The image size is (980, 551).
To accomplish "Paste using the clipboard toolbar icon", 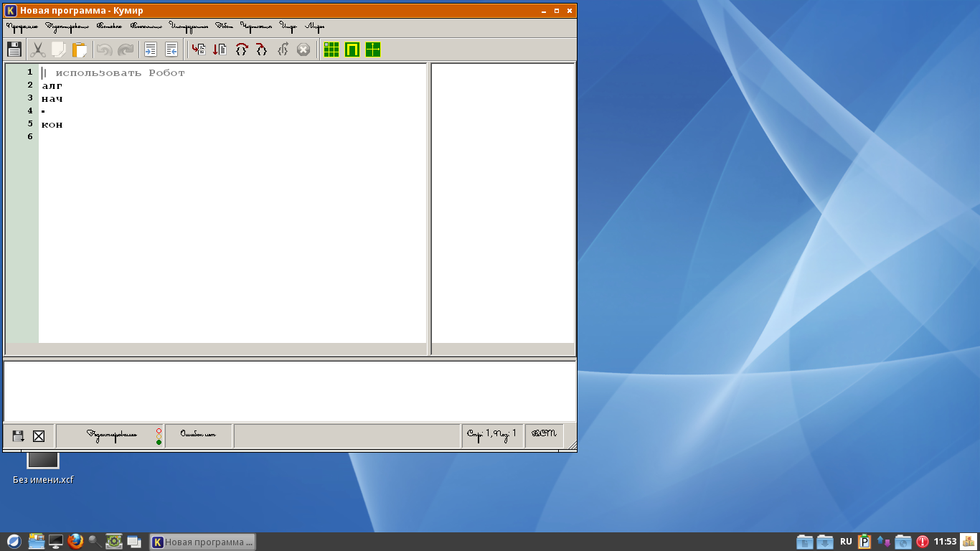I will click(80, 50).
